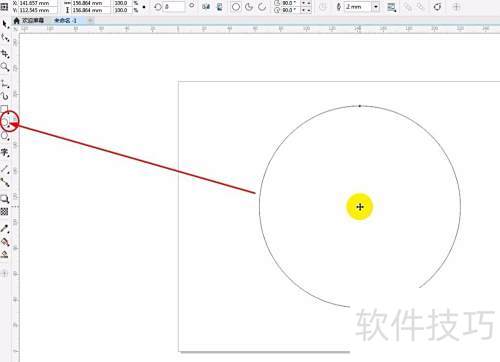Click the X position field
The width and height of the screenshot is (500, 362).
coord(38,3)
